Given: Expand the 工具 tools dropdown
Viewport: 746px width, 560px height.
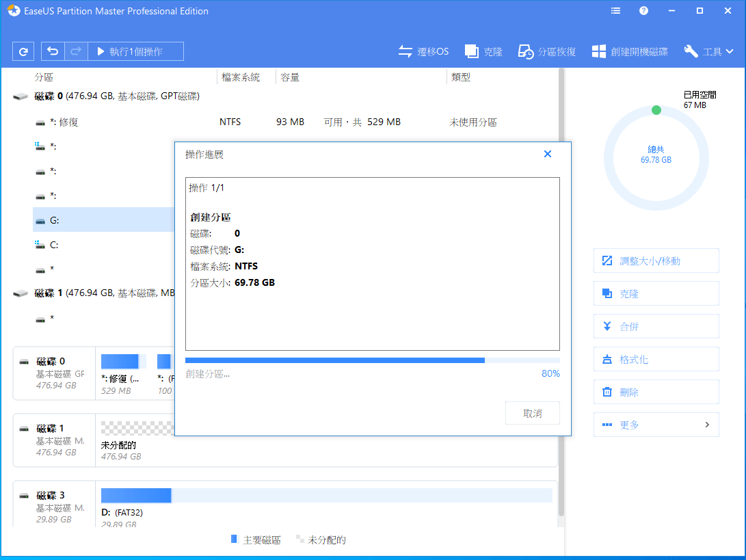Looking at the screenshot, I should (x=708, y=51).
